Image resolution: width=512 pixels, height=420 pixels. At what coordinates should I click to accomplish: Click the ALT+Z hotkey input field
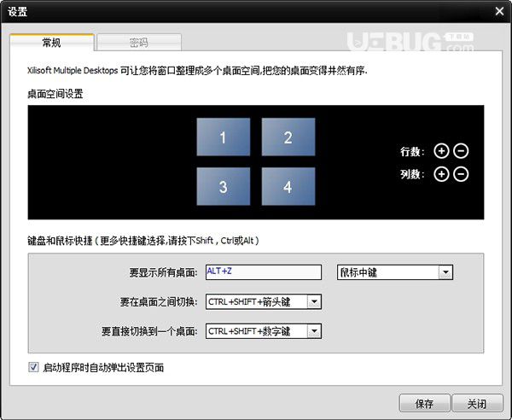[264, 272]
